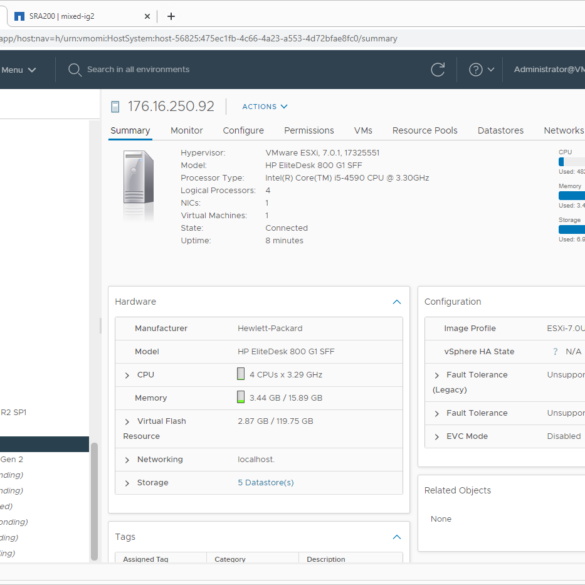This screenshot has height=585, width=585.
Task: Click the browser address bar URL
Action: coord(198,38)
